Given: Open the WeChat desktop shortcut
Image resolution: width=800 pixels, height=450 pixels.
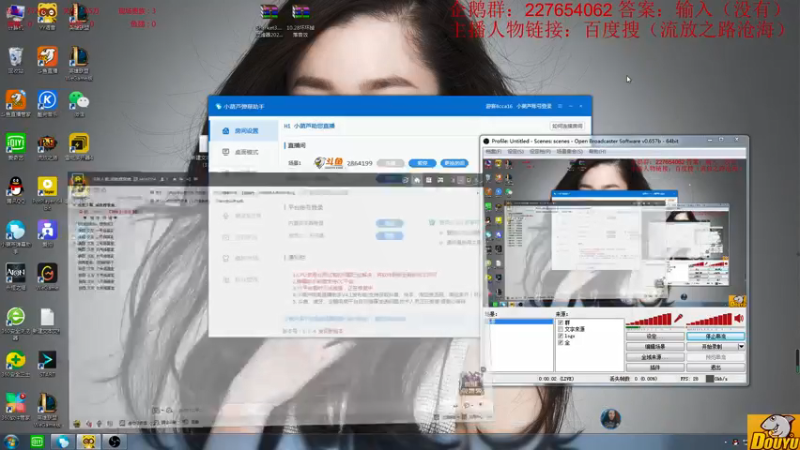Looking at the screenshot, I should (x=79, y=101).
